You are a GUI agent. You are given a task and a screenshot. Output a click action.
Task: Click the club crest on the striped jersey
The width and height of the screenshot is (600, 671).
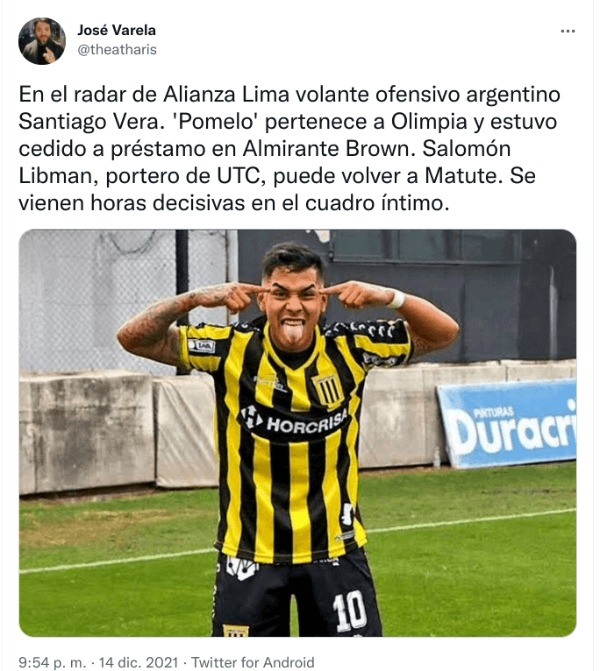[328, 389]
